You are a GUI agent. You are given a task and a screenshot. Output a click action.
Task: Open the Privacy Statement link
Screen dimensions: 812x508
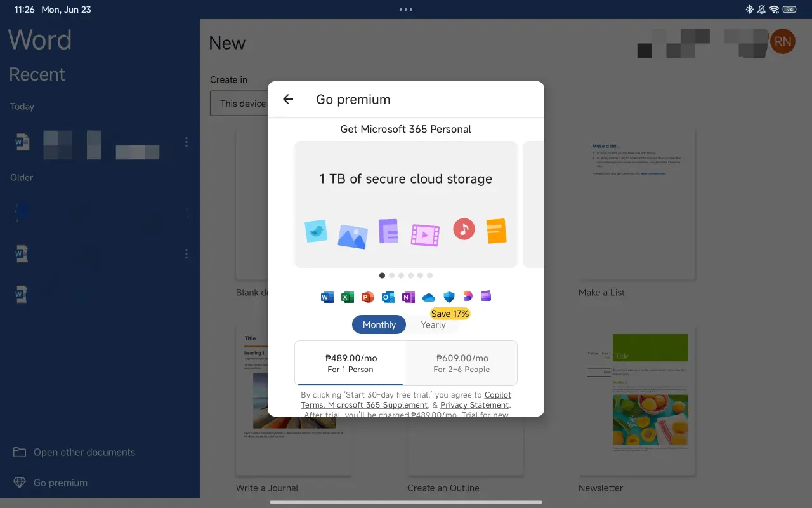475,405
